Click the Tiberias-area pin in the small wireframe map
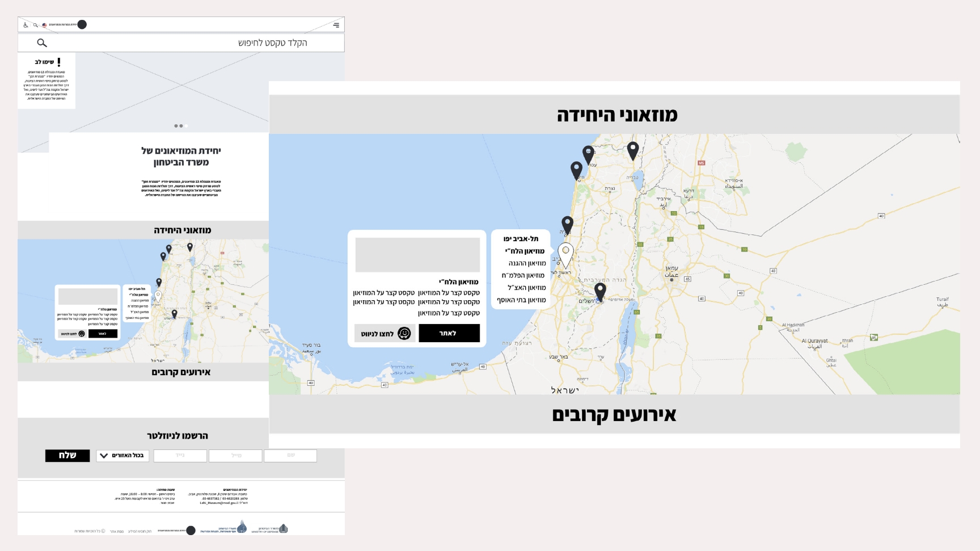This screenshot has width=980, height=551. (x=190, y=247)
